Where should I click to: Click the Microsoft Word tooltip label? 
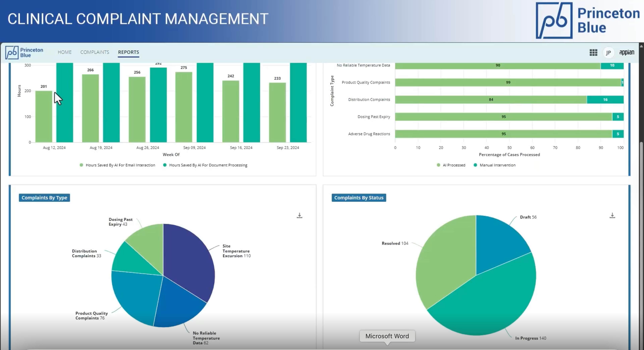[387, 336]
